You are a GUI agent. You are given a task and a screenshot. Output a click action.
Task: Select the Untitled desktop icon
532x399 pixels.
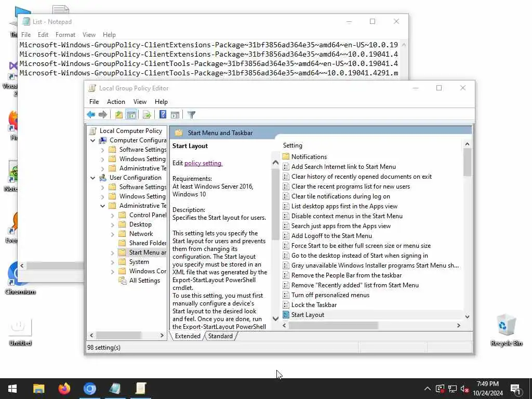[x=20, y=332]
